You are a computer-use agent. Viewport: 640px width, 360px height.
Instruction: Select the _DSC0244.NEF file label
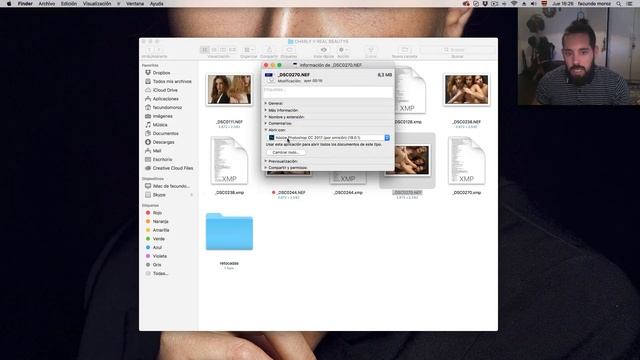click(291, 193)
